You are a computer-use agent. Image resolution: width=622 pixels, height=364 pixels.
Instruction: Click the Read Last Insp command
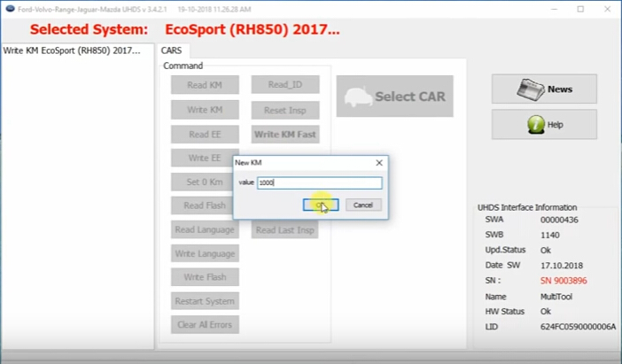coord(284,229)
